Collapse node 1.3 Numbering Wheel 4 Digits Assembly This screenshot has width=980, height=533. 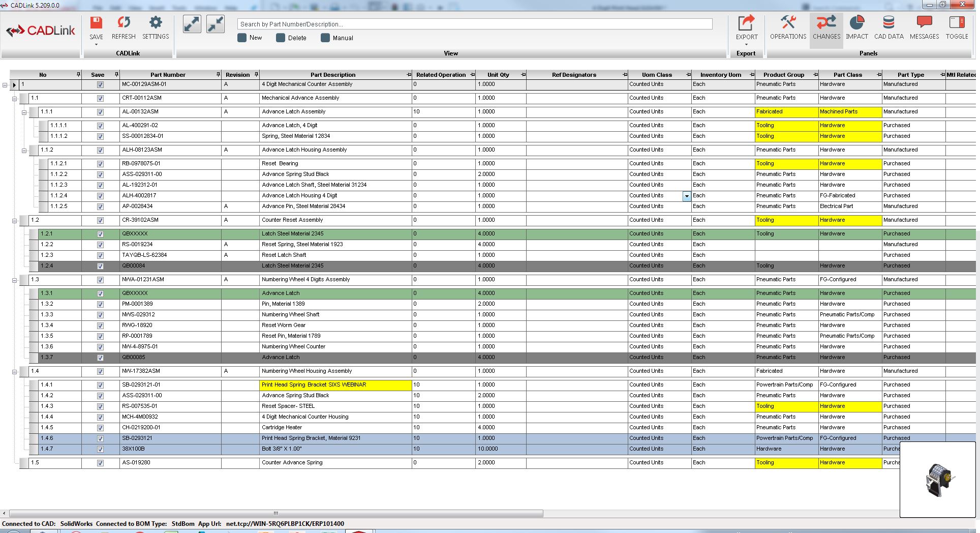14,280
